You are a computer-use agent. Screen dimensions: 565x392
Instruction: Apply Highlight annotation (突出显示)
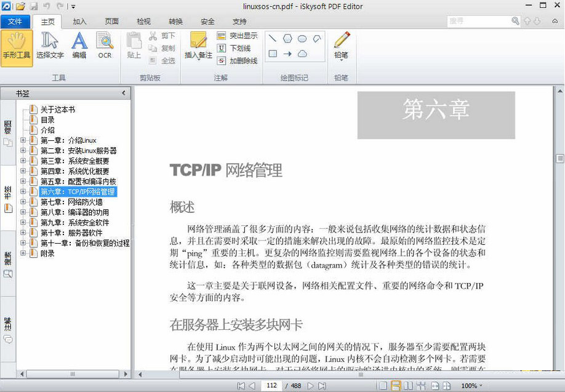coord(237,36)
